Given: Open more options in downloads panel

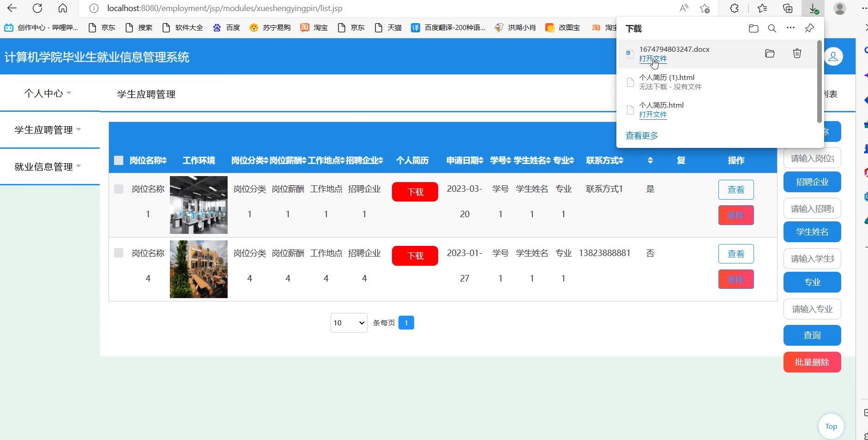Looking at the screenshot, I should (x=790, y=28).
